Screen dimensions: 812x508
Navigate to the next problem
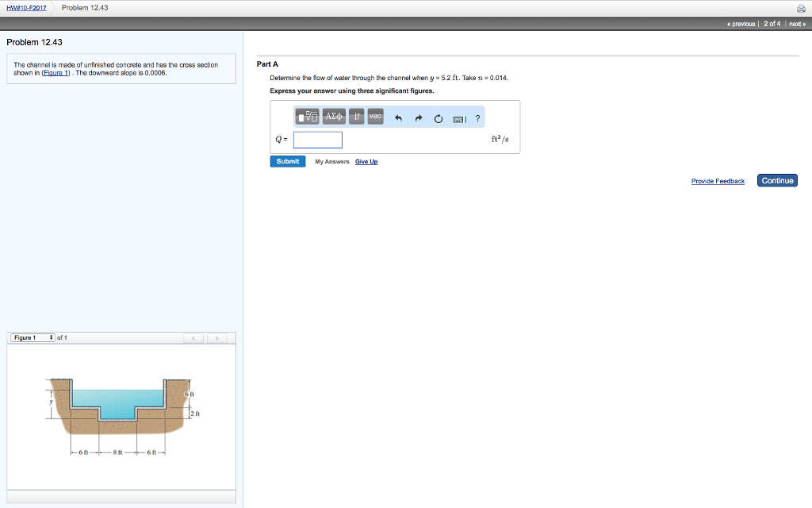tap(796, 24)
